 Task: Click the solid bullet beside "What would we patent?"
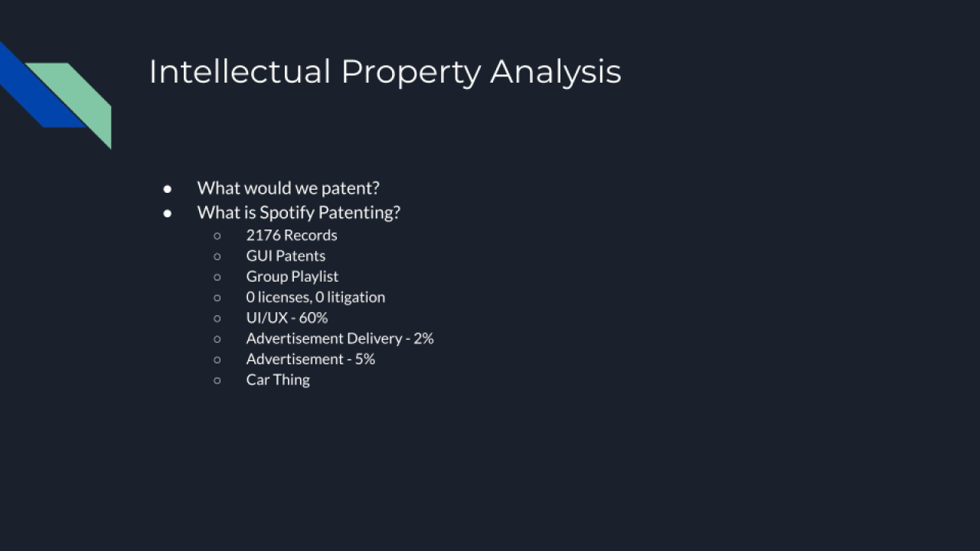coord(167,189)
